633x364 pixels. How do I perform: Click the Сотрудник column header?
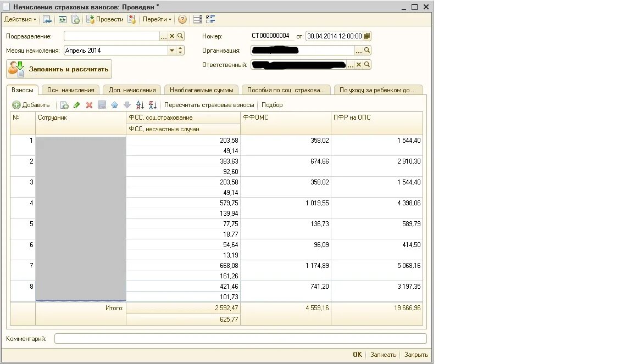click(x=81, y=123)
